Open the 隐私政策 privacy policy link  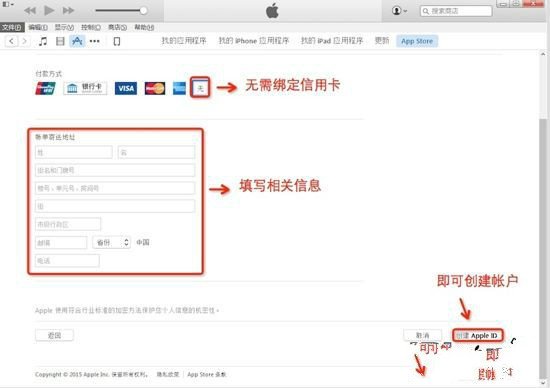(168, 374)
